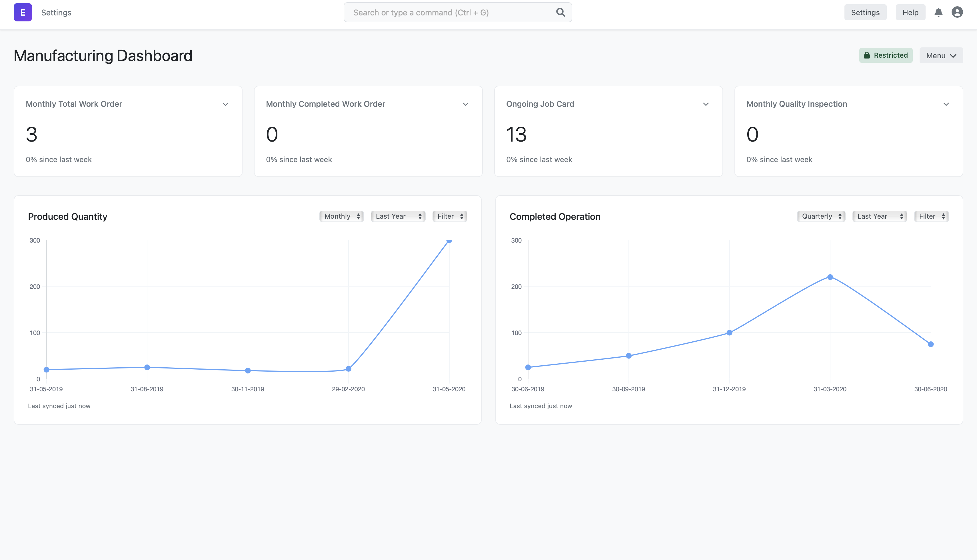Open Monthly Quality Inspection chevron menu
The width and height of the screenshot is (977, 560).
pos(946,104)
